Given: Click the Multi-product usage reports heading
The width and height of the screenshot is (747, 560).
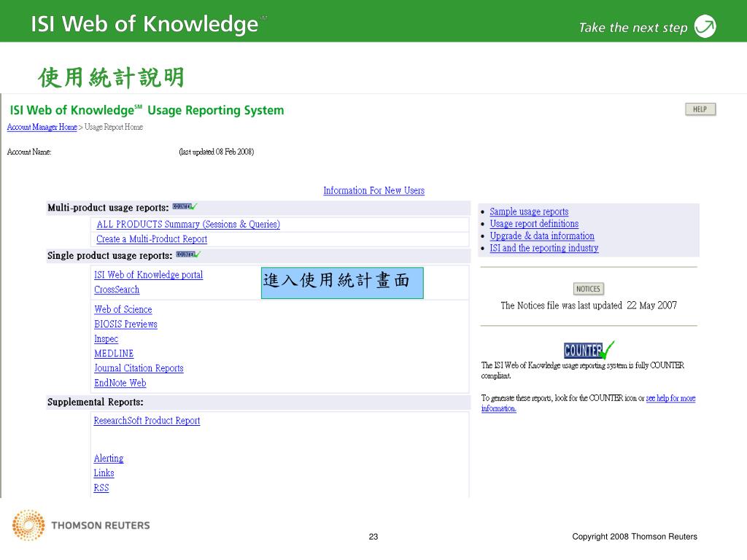Looking at the screenshot, I should (108, 208).
